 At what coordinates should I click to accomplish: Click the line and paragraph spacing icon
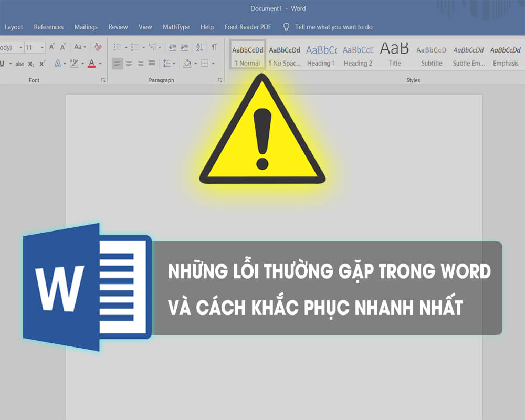[x=167, y=64]
